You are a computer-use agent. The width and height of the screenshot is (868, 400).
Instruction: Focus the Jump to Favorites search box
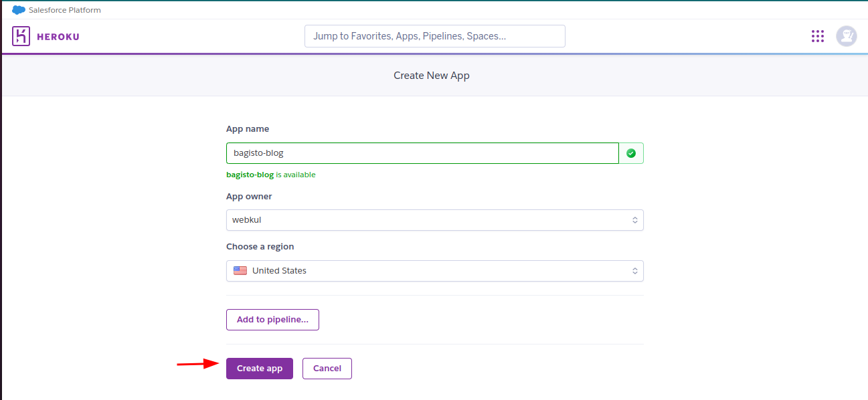click(435, 36)
